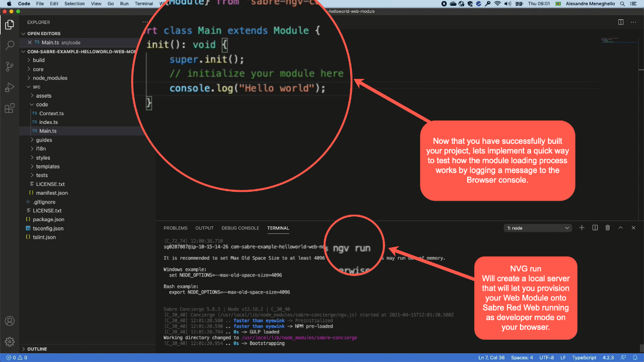Open the Go menu
644x362 pixels.
tap(111, 4)
